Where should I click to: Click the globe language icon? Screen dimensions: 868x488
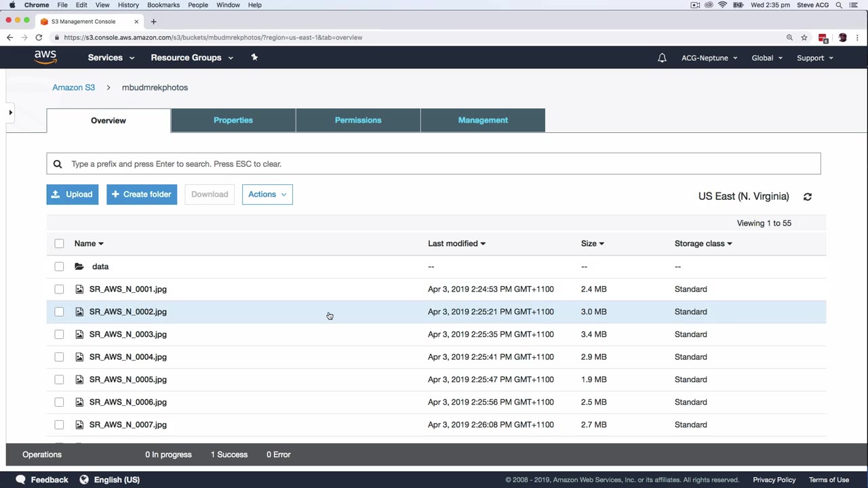point(84,479)
